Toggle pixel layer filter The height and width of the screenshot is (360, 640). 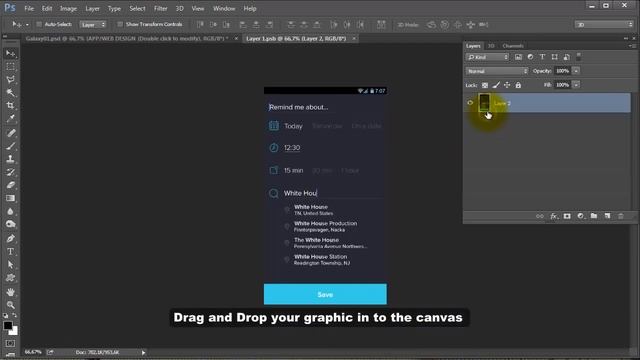[518, 57]
